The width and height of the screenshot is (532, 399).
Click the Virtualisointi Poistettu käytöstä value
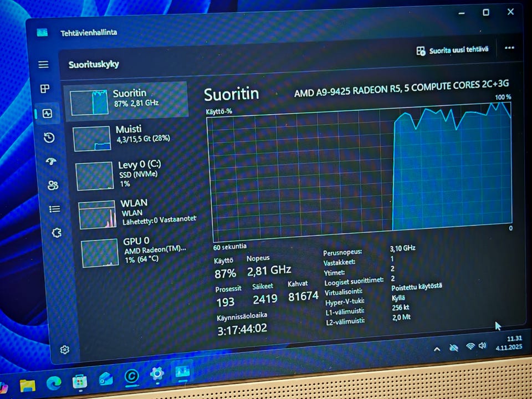point(417,287)
